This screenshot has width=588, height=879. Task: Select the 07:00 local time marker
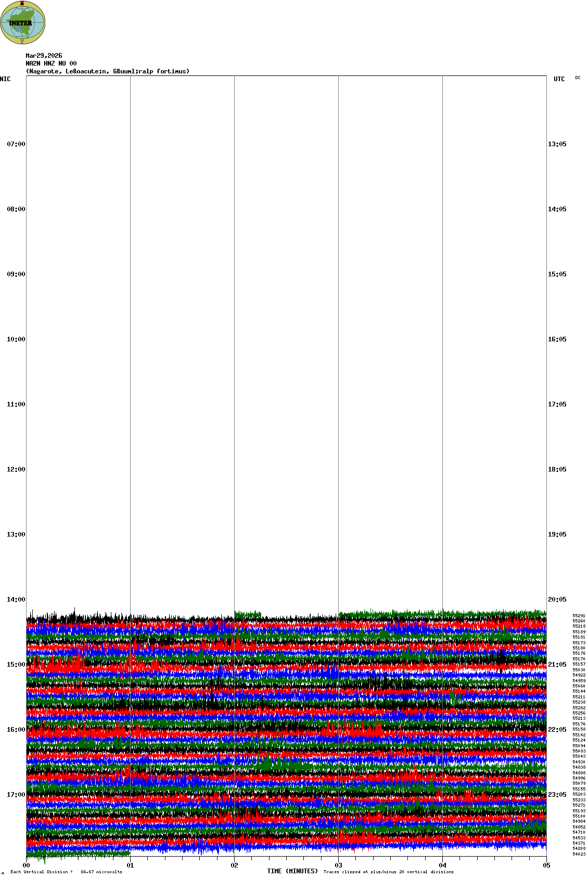16,144
